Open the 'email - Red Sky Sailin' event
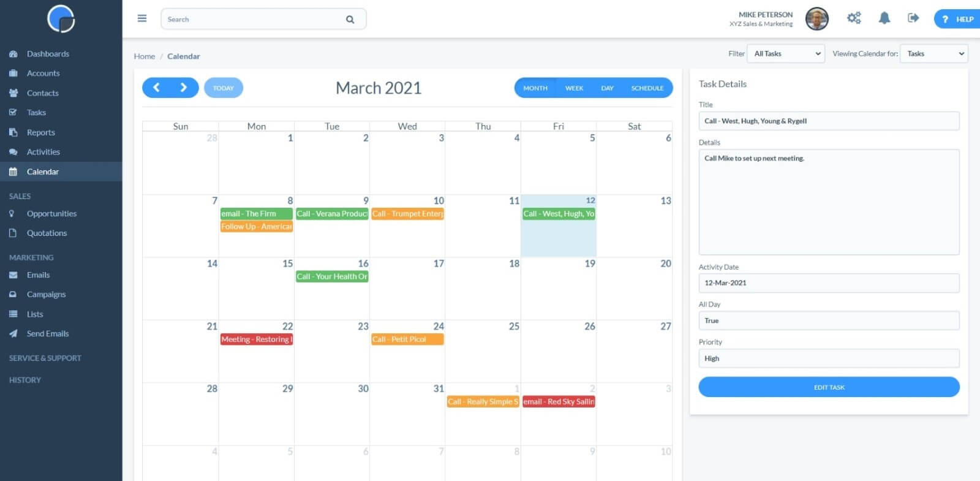980x481 pixels. (559, 402)
